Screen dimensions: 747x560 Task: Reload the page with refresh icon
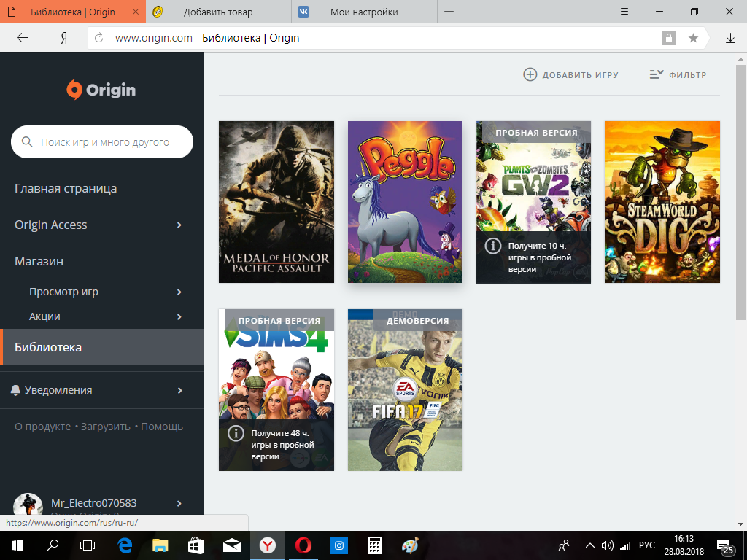coord(98,38)
